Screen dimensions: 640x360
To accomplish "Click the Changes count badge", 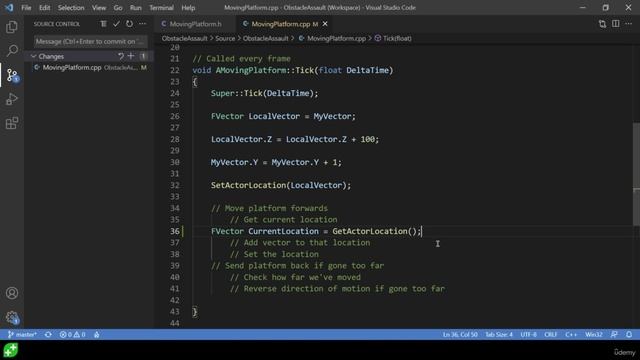I will (143, 56).
